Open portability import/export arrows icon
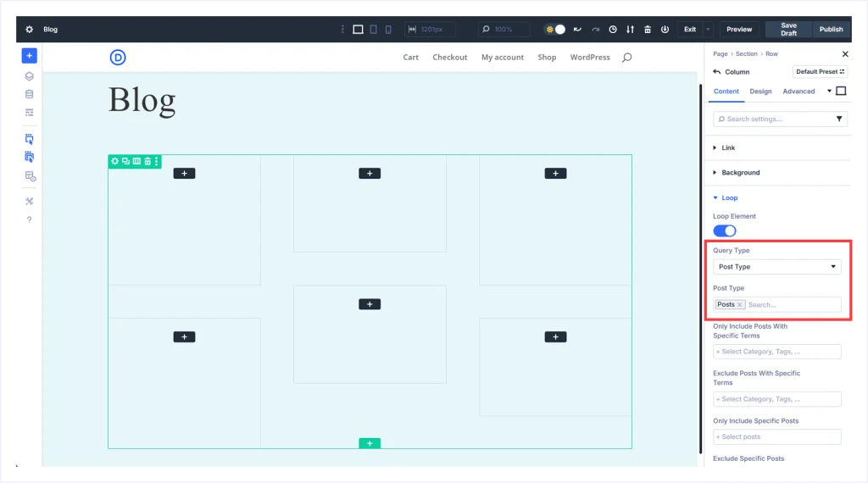868x483 pixels. (x=630, y=30)
